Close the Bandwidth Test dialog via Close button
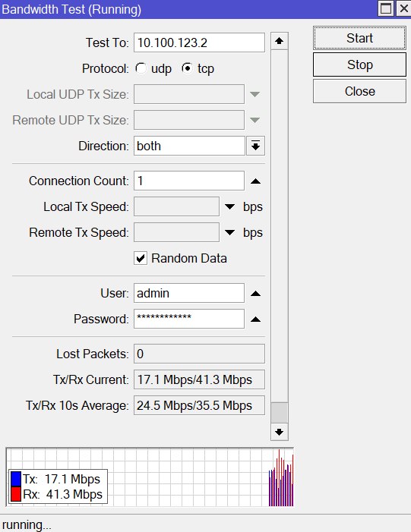This screenshot has height=532, width=411. pyautogui.click(x=359, y=91)
